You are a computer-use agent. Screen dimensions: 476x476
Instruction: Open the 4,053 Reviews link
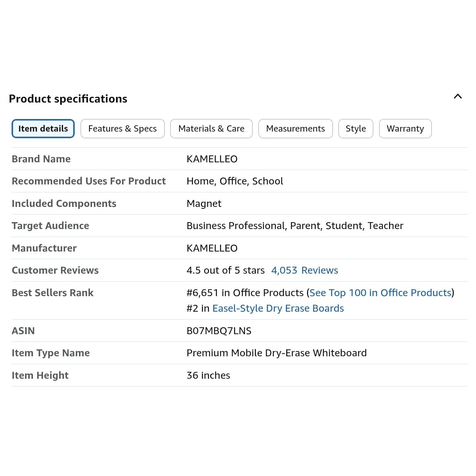click(x=304, y=270)
